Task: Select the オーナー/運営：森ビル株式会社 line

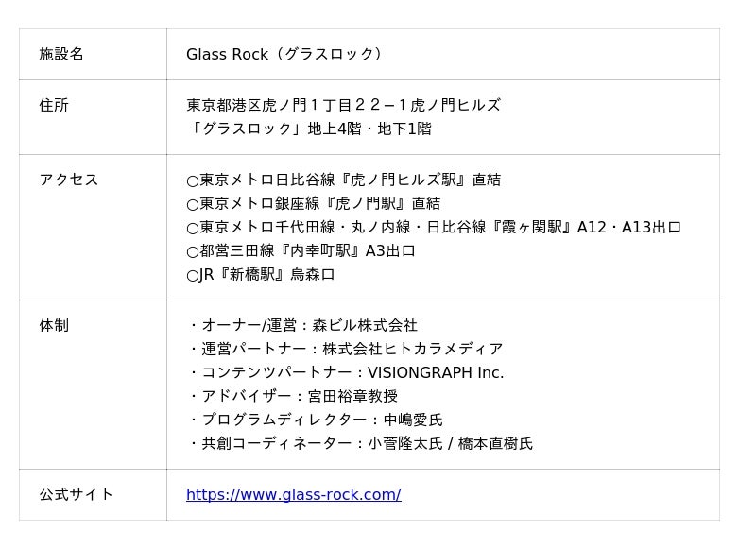Action: pyautogui.click(x=302, y=325)
